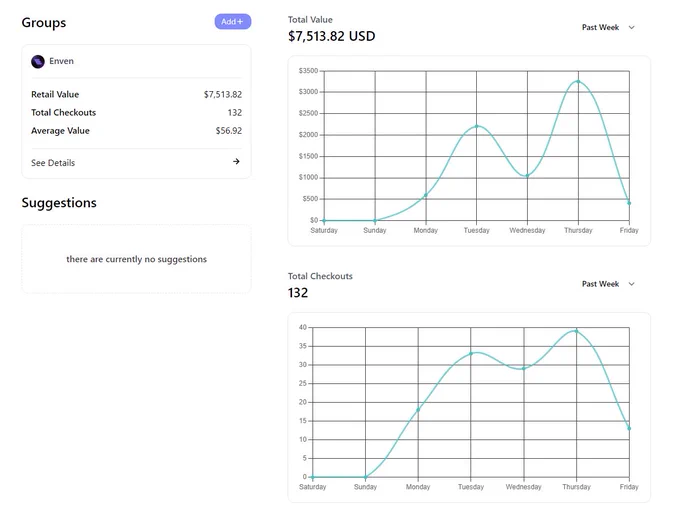
Task: Click Friday data point on Total Value chart
Action: (x=629, y=203)
